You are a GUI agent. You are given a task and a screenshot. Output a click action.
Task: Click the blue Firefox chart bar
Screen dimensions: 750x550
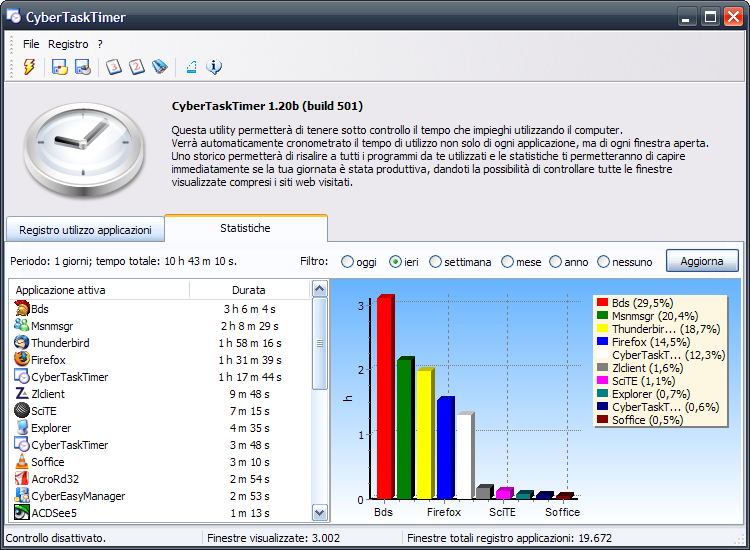(445, 448)
